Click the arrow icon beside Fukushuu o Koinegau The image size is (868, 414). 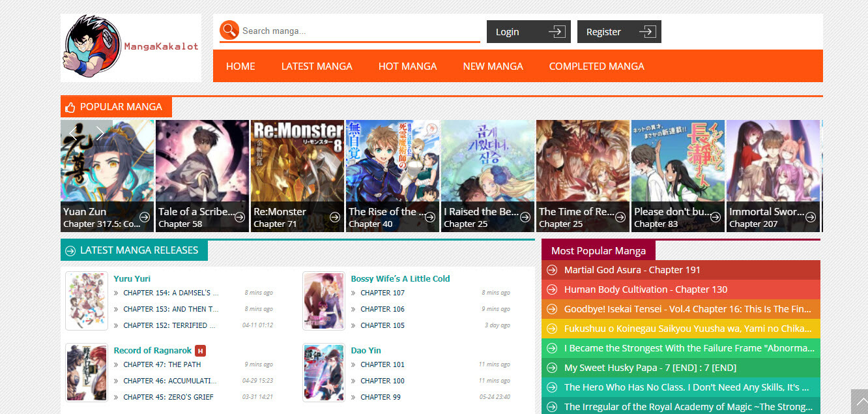click(552, 329)
